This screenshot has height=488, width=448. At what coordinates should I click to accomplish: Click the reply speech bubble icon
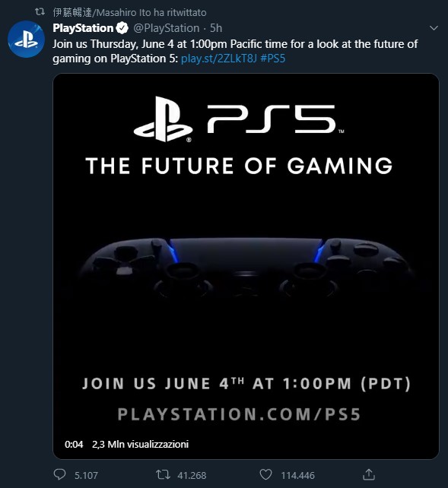click(x=59, y=474)
